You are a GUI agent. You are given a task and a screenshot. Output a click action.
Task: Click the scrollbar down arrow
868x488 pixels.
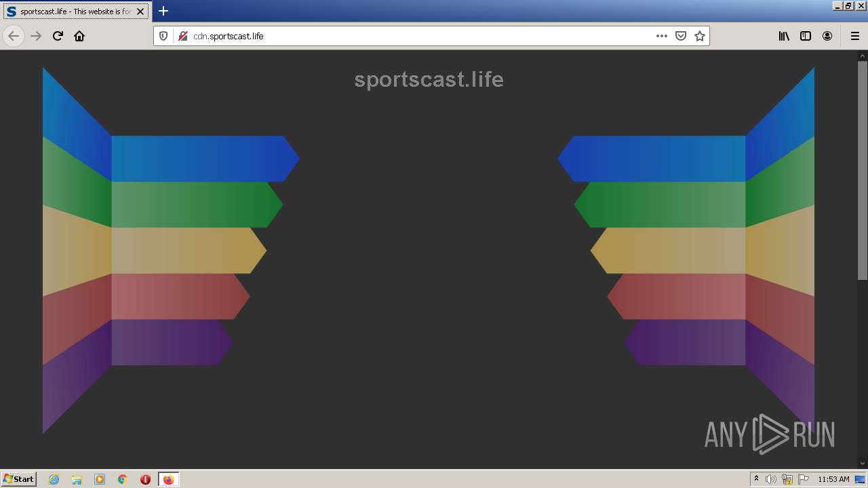pyautogui.click(x=863, y=464)
